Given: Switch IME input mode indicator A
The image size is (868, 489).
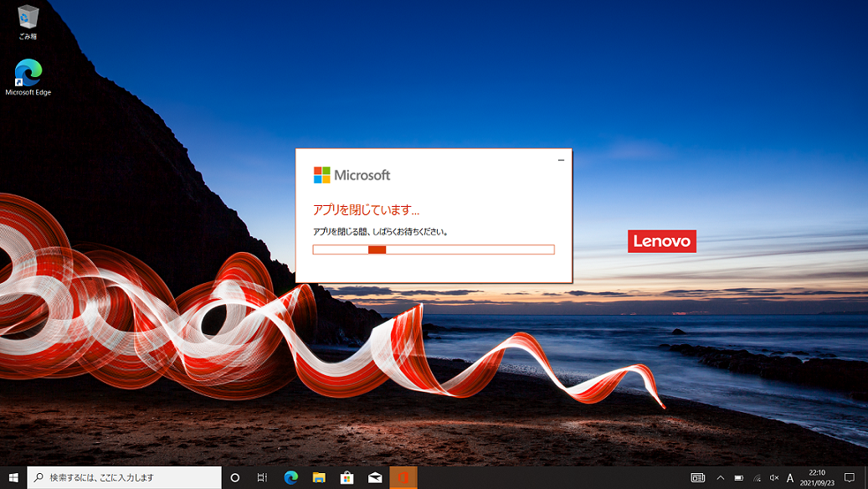Looking at the screenshot, I should pos(790,477).
